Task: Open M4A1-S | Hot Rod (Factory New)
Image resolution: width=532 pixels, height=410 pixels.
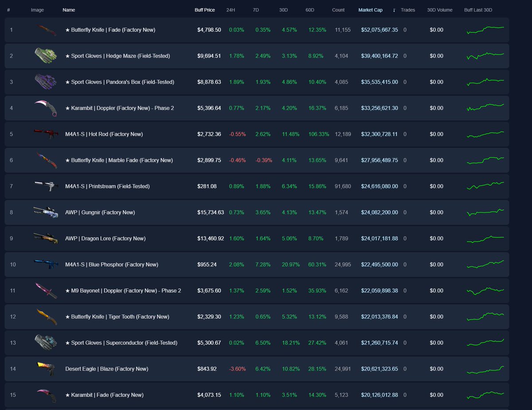Action: 104,134
